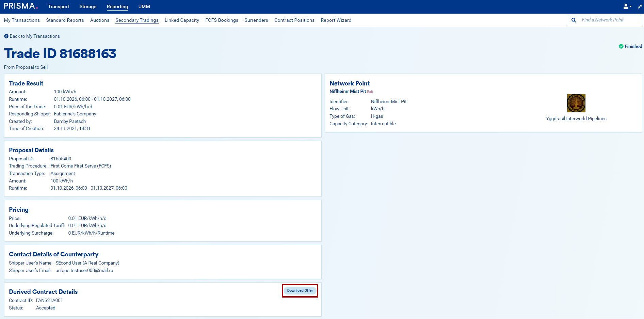Screen dimensions: 644x319
Task: Launch the Report Wizard tab
Action: pos(336,20)
